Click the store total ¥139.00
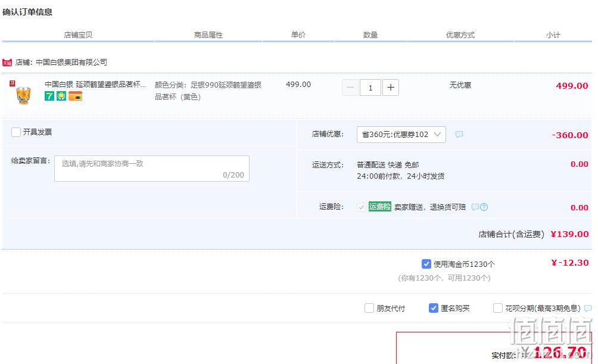The width and height of the screenshot is (598, 364). click(570, 234)
